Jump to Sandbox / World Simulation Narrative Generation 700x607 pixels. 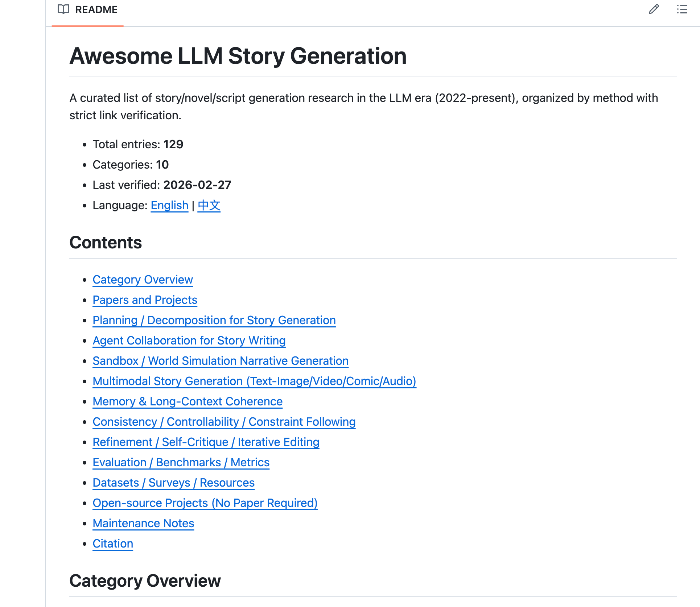221,361
